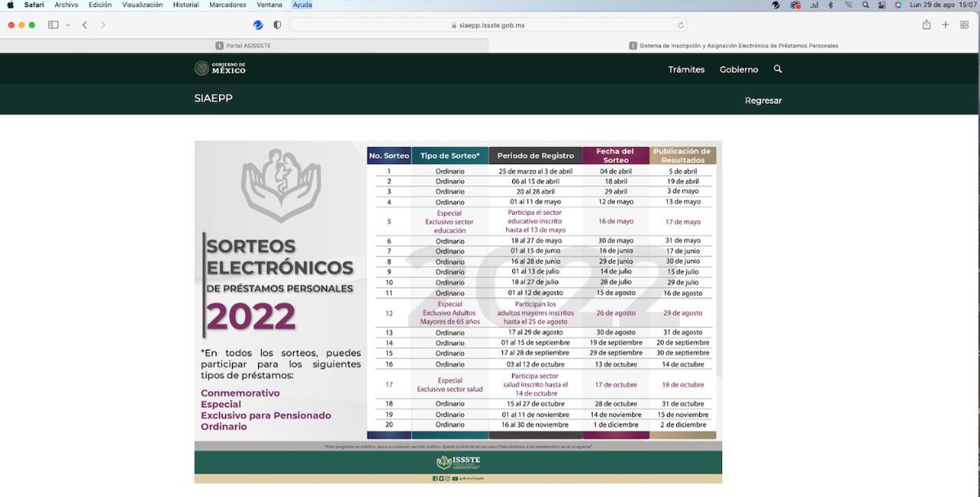The image size is (980, 497).
Task: Switch to the Portal ASISSSTE tab
Action: (244, 46)
